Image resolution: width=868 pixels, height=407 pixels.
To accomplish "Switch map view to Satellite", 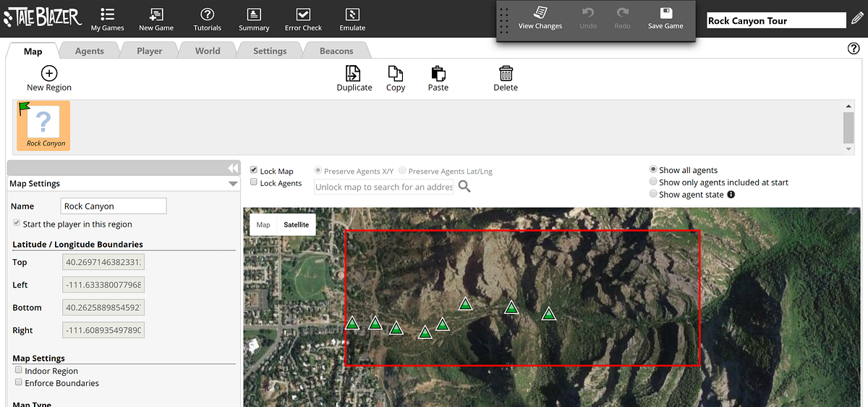I will pos(296,225).
